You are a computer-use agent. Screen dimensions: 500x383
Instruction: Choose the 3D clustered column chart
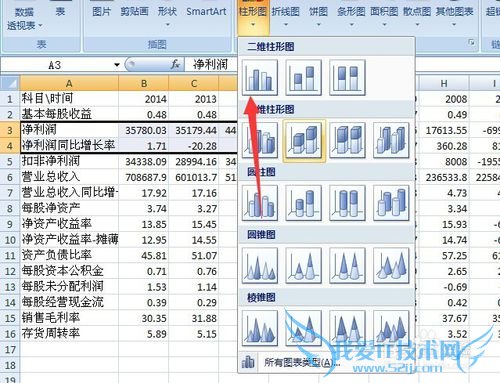pos(260,140)
